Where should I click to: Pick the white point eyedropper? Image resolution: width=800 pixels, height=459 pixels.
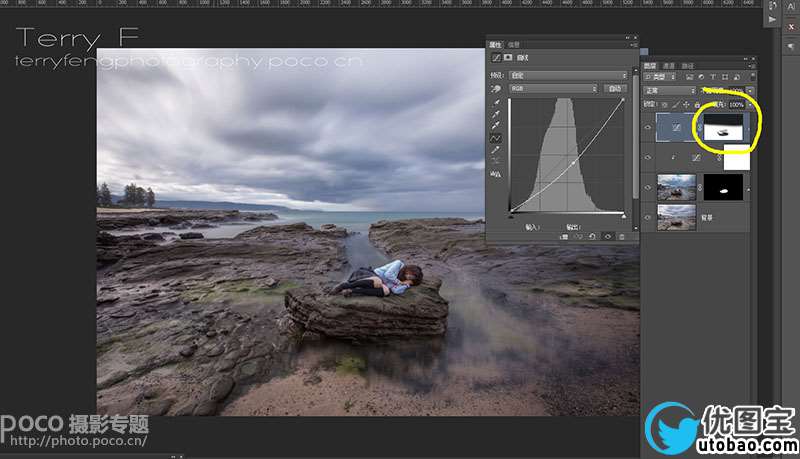tap(496, 126)
